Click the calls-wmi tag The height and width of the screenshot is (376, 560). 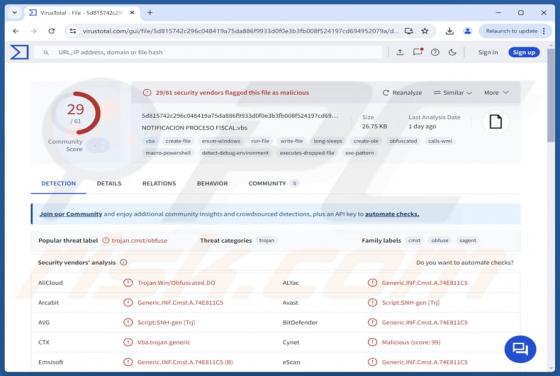pos(440,141)
